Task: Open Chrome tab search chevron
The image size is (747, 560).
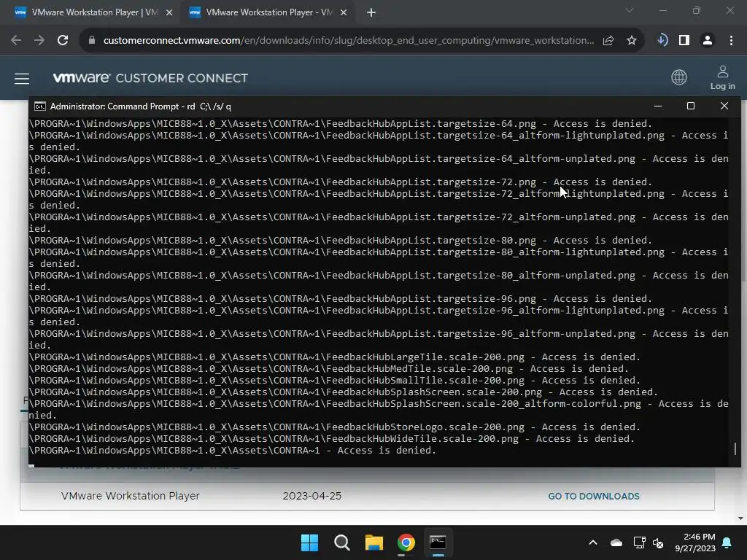Action: coord(630,10)
